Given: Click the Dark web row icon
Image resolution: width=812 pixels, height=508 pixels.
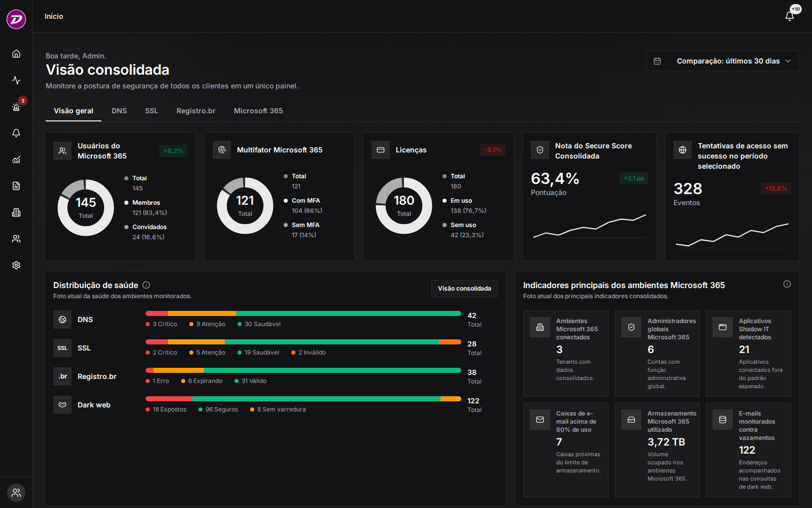Looking at the screenshot, I should pos(62,405).
